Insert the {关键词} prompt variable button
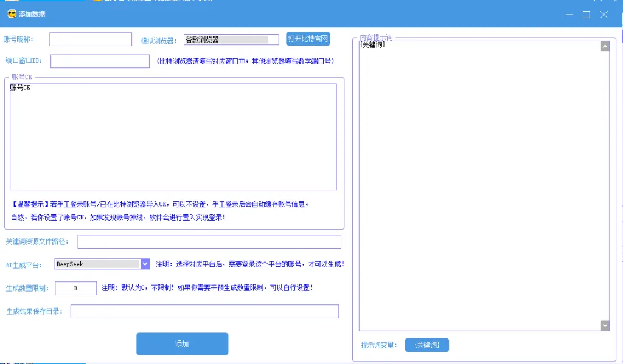Viewport: 623px width, 364px height. tap(427, 345)
